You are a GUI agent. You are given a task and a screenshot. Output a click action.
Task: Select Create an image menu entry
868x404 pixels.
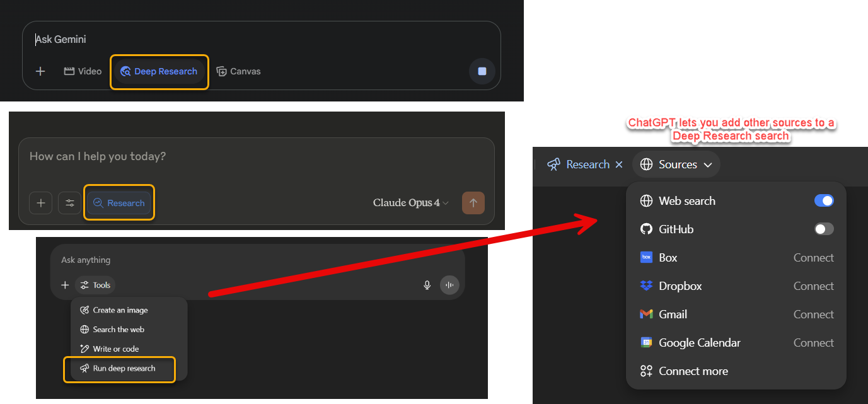120,310
